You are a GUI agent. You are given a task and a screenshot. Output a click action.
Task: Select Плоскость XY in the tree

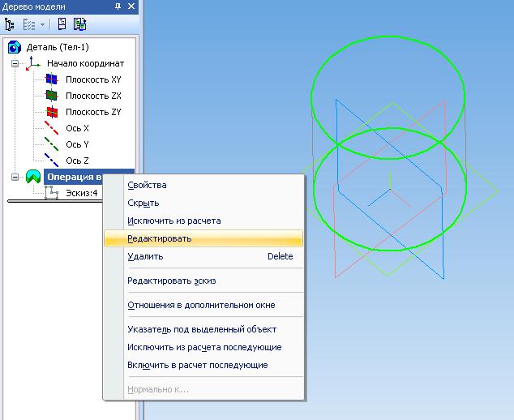(93, 79)
